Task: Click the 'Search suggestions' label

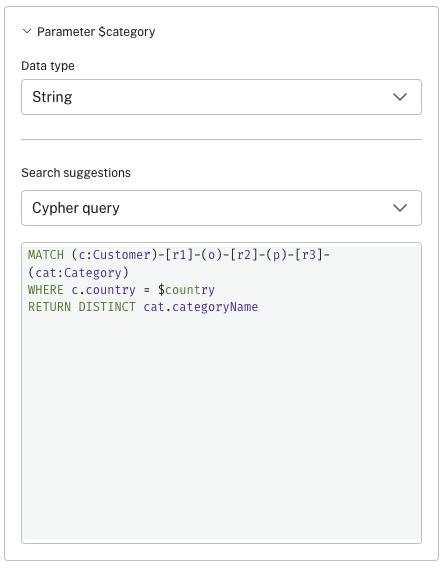Action: point(76,173)
